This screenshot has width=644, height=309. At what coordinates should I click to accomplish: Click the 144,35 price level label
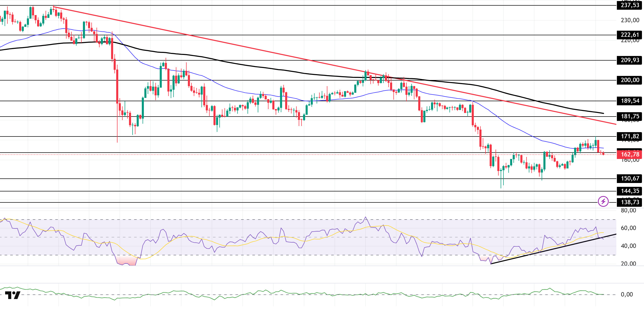[x=630, y=191]
